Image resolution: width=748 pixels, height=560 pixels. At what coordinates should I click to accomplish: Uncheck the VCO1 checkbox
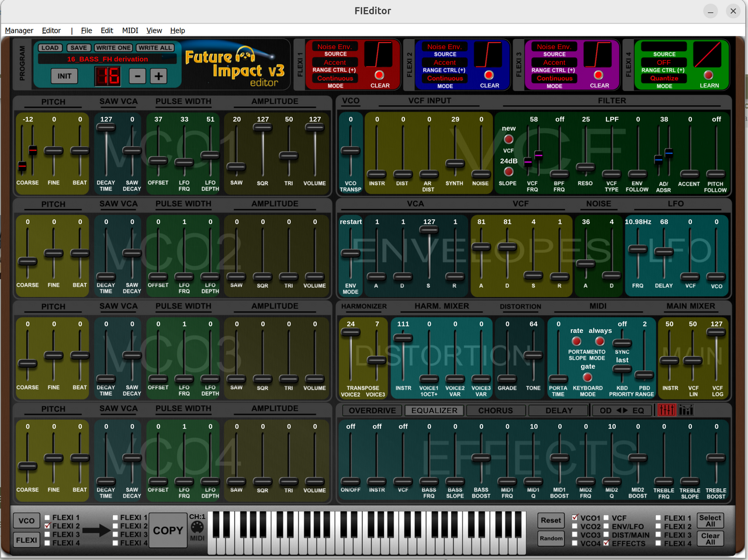pyautogui.click(x=575, y=517)
